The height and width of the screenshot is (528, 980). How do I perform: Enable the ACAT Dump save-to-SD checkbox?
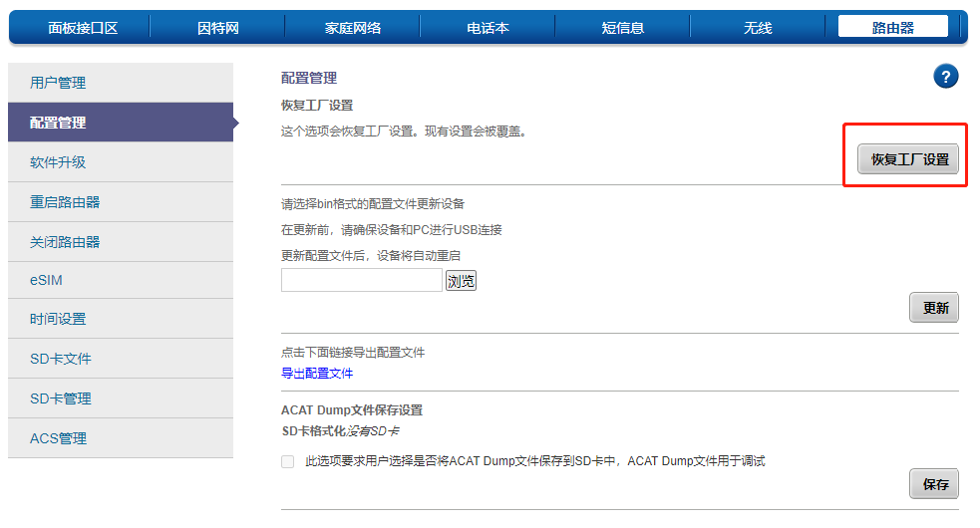point(287,462)
